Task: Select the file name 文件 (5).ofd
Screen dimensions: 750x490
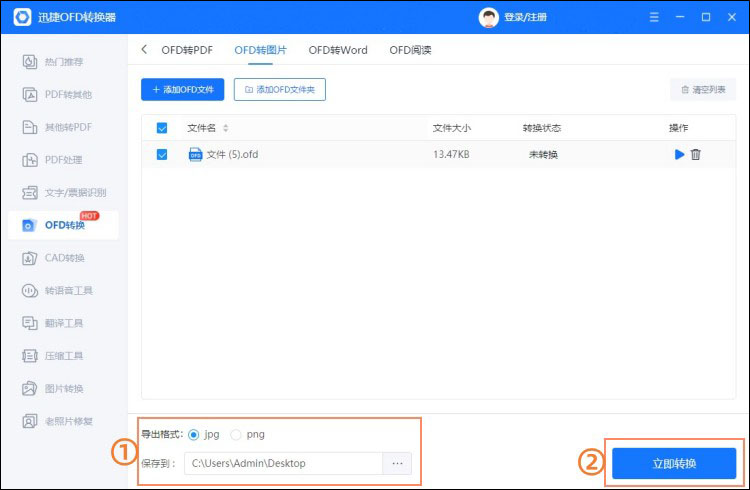Action: pyautogui.click(x=232, y=155)
